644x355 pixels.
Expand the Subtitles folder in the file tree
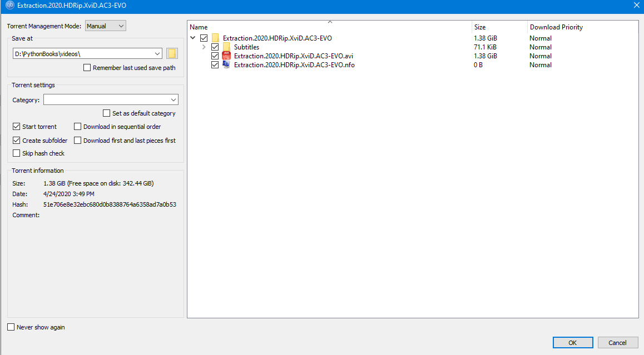click(x=204, y=47)
